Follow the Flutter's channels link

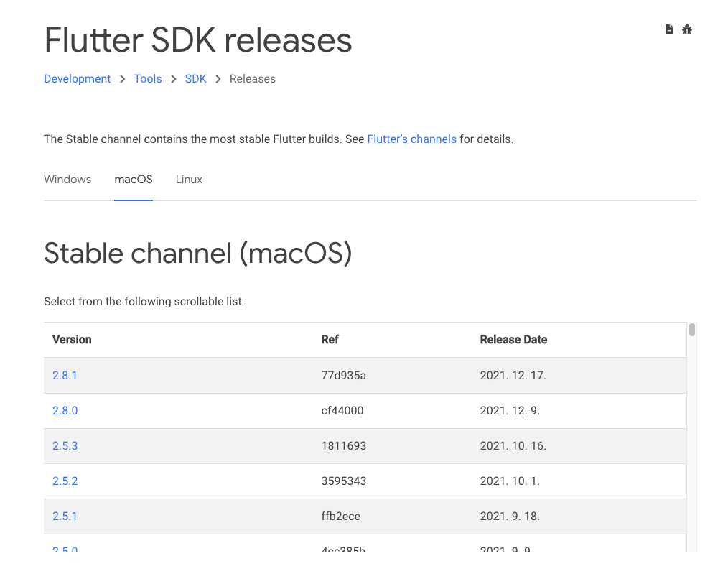[412, 139]
